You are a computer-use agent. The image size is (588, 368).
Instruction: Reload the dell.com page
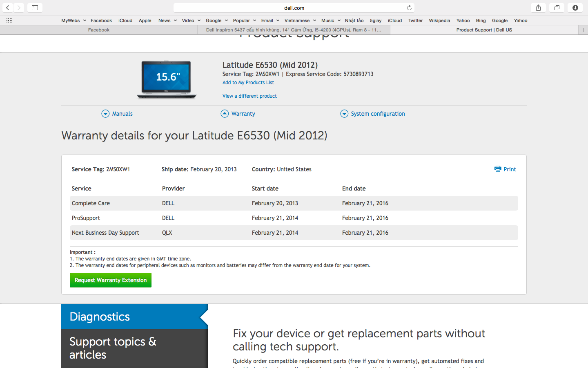pos(409,8)
